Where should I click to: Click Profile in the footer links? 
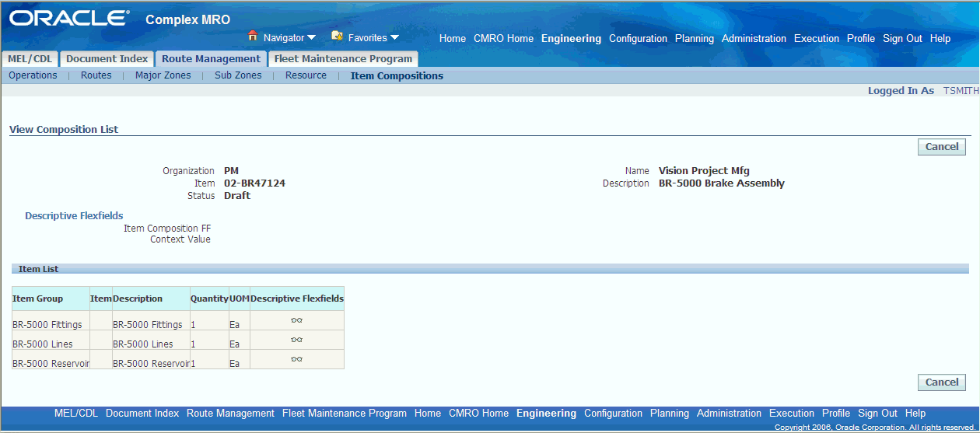click(836, 414)
